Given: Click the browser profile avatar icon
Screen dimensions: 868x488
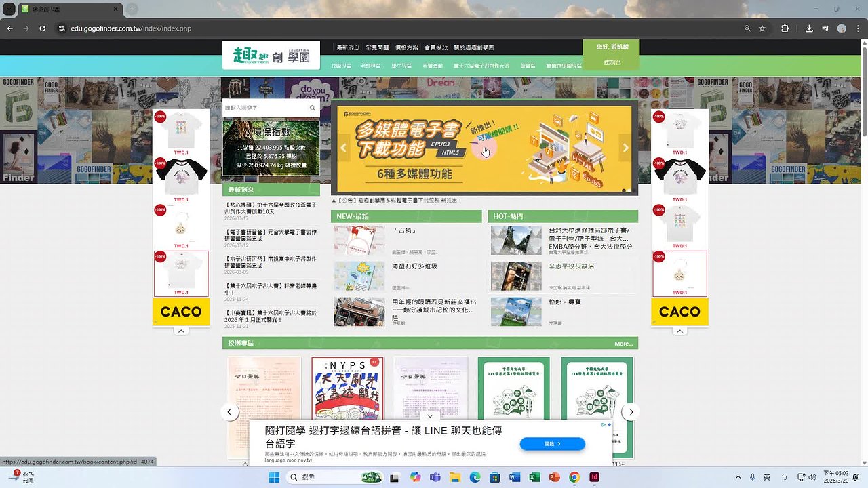Looking at the screenshot, I should [841, 28].
